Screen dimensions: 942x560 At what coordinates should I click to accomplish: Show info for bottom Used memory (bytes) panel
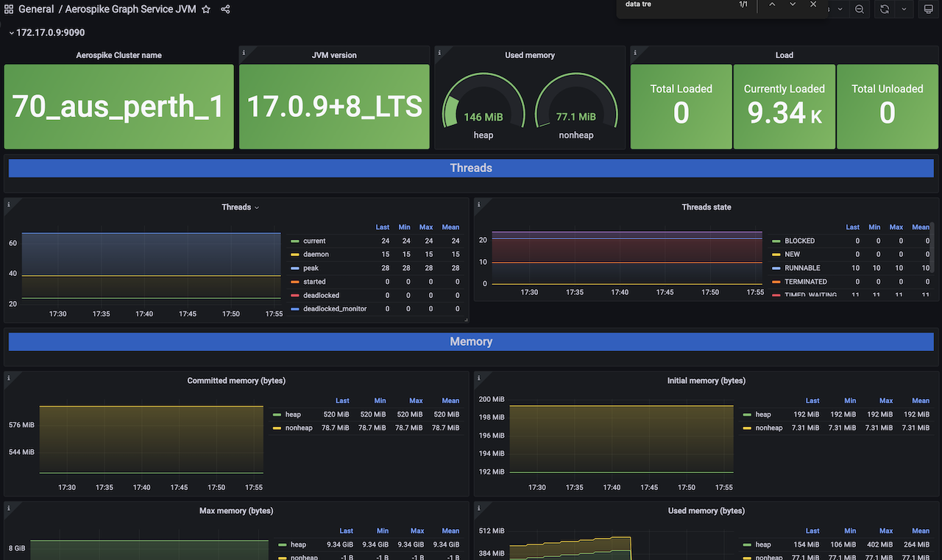pos(478,508)
